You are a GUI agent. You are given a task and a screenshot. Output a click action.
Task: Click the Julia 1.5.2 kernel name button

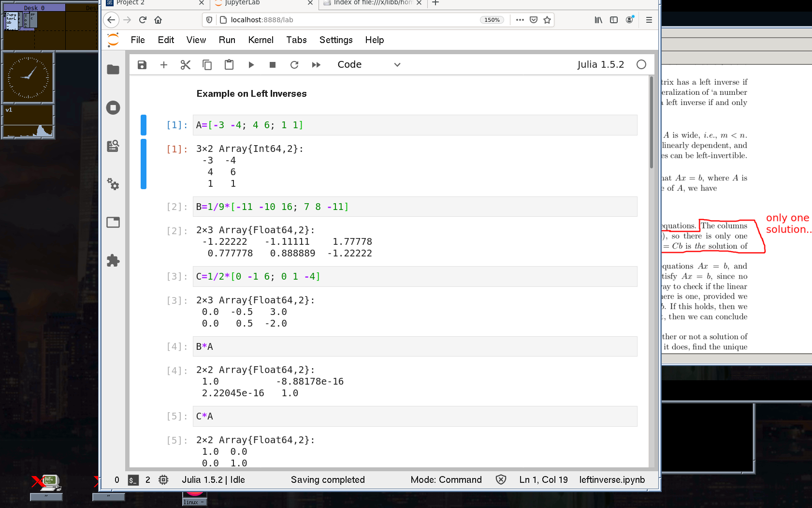tap(600, 65)
